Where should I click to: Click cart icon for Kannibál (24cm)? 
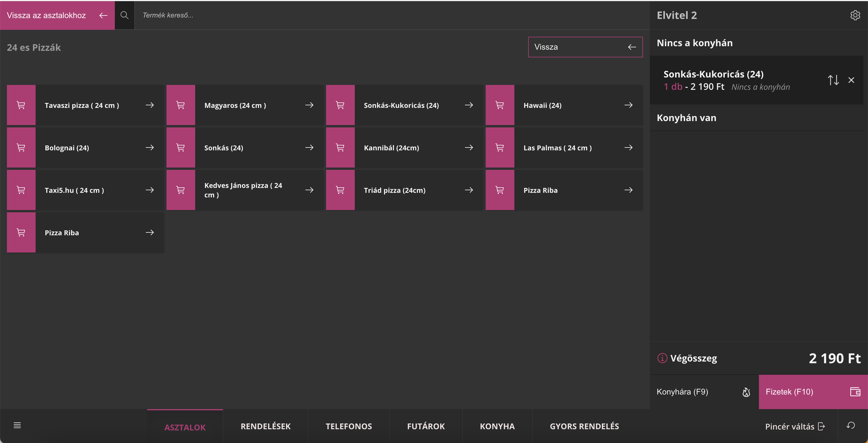(x=340, y=147)
